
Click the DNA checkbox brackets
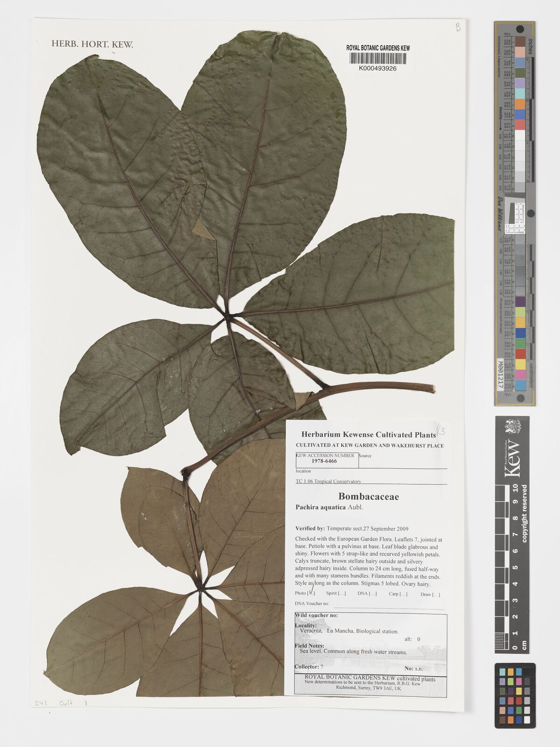pos(372,594)
